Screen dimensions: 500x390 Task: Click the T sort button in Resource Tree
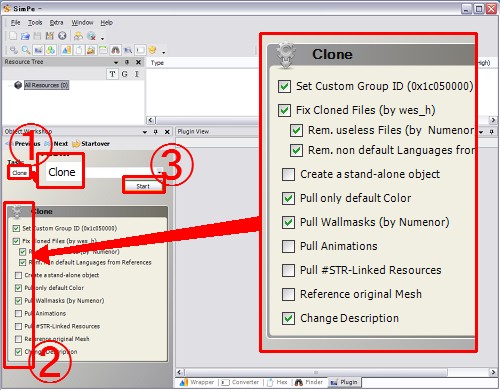click(x=112, y=74)
